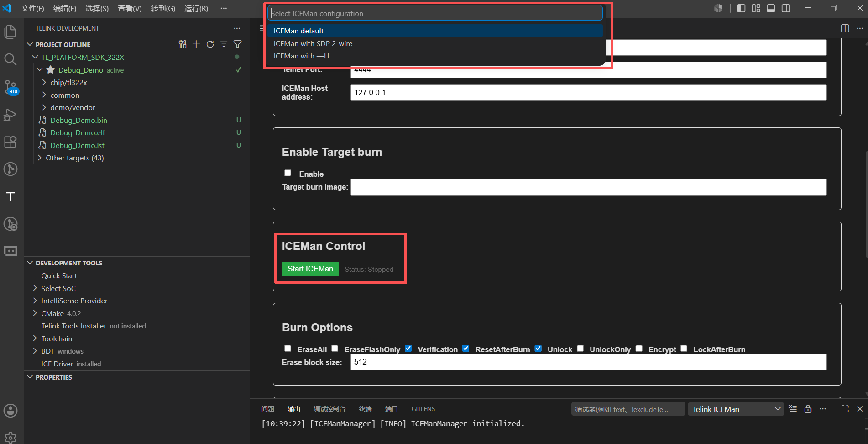Check the Encrypt option
Screen dimensions: 868x444
(639, 349)
